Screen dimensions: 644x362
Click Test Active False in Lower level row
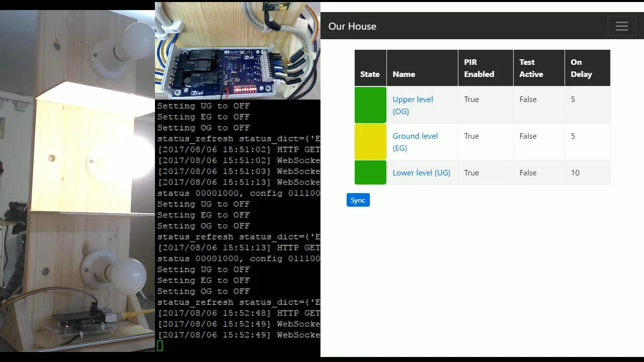[528, 172]
